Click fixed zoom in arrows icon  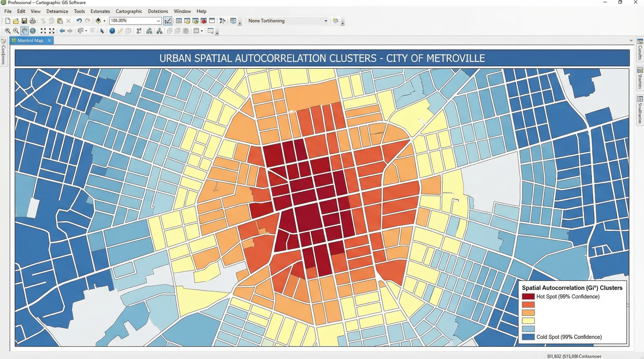(x=43, y=31)
